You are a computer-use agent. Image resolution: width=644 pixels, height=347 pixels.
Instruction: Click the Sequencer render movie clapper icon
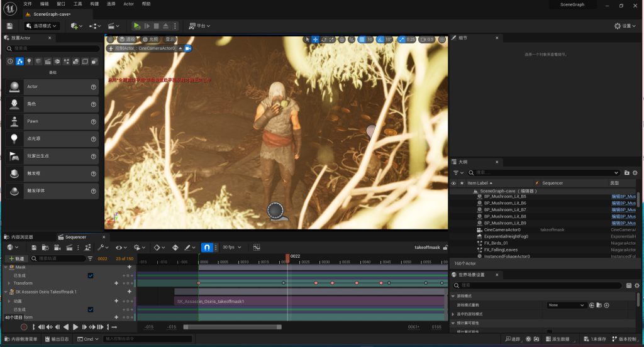(x=69, y=248)
